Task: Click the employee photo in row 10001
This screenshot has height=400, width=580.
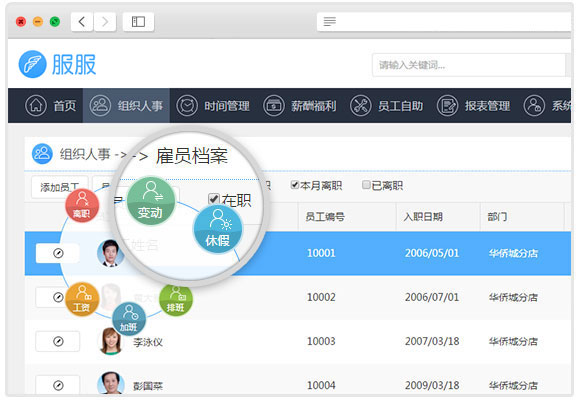Action: pyautogui.click(x=110, y=253)
